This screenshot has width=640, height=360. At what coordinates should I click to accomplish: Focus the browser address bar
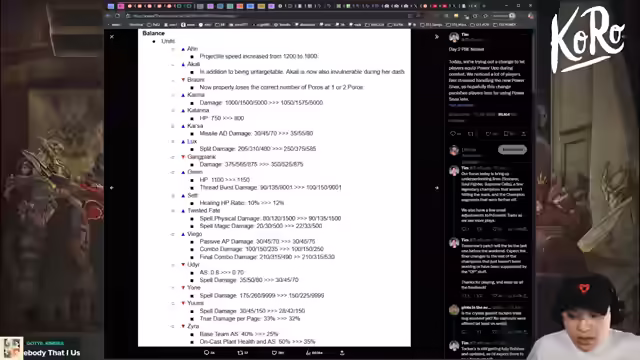tap(265, 16)
